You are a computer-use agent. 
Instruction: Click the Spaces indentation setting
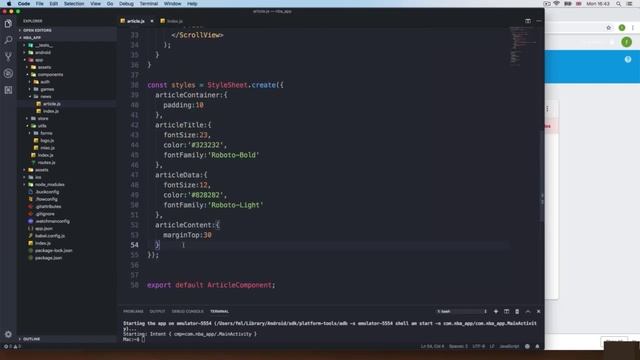(458, 346)
